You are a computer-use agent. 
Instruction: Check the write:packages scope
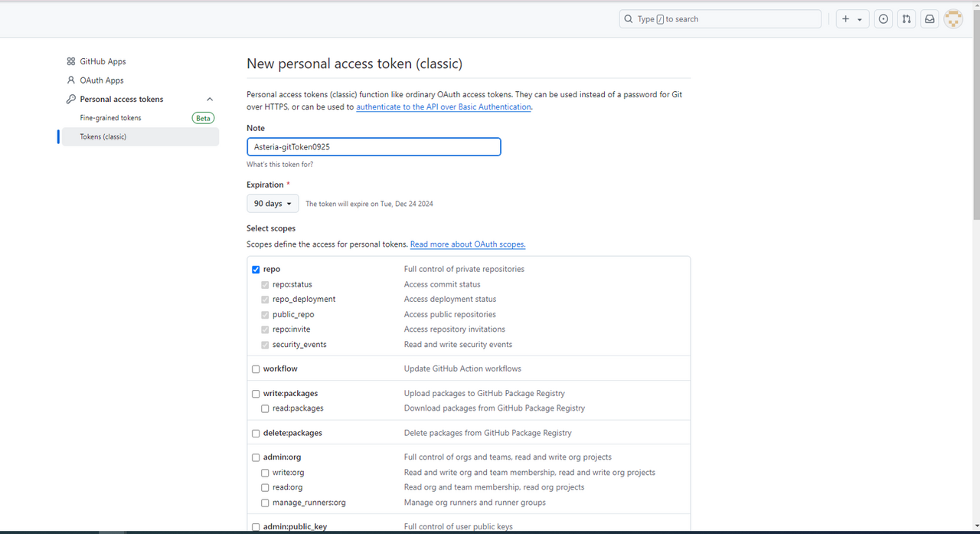coord(256,394)
